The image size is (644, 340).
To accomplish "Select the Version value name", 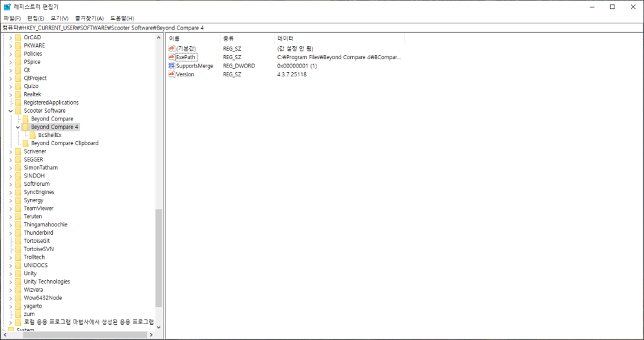I will point(185,74).
